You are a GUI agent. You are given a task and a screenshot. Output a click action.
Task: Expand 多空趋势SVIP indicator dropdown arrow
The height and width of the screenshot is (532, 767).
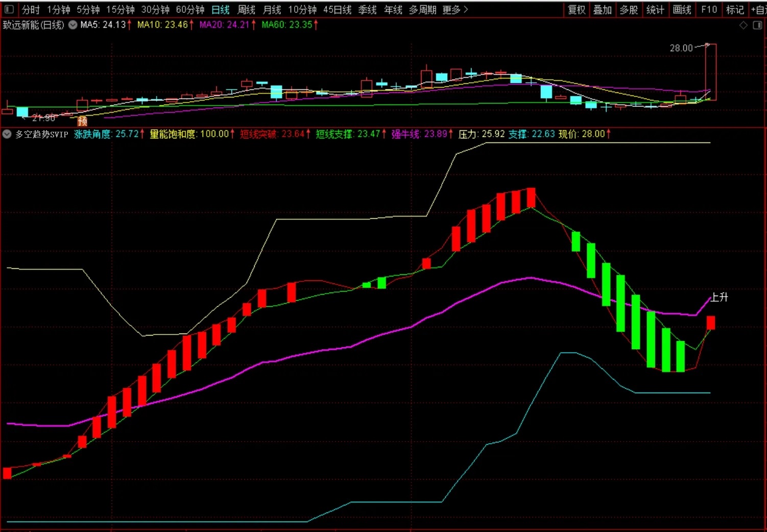[7, 134]
